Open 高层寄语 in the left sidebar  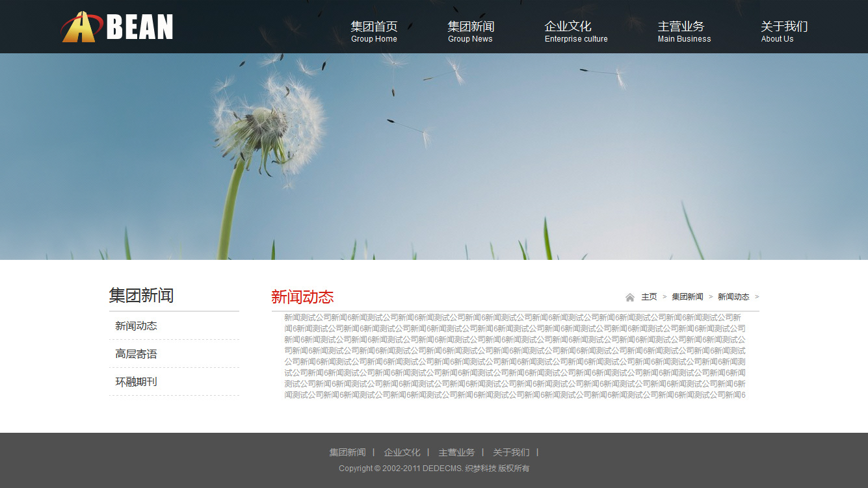137,354
